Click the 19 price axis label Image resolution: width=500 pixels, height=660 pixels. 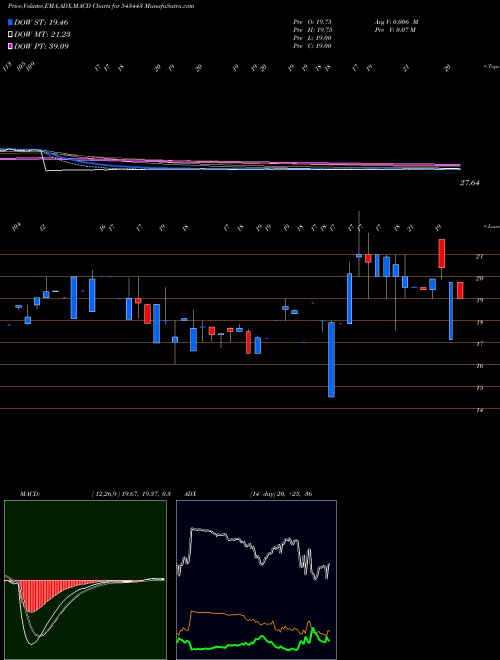click(x=479, y=301)
